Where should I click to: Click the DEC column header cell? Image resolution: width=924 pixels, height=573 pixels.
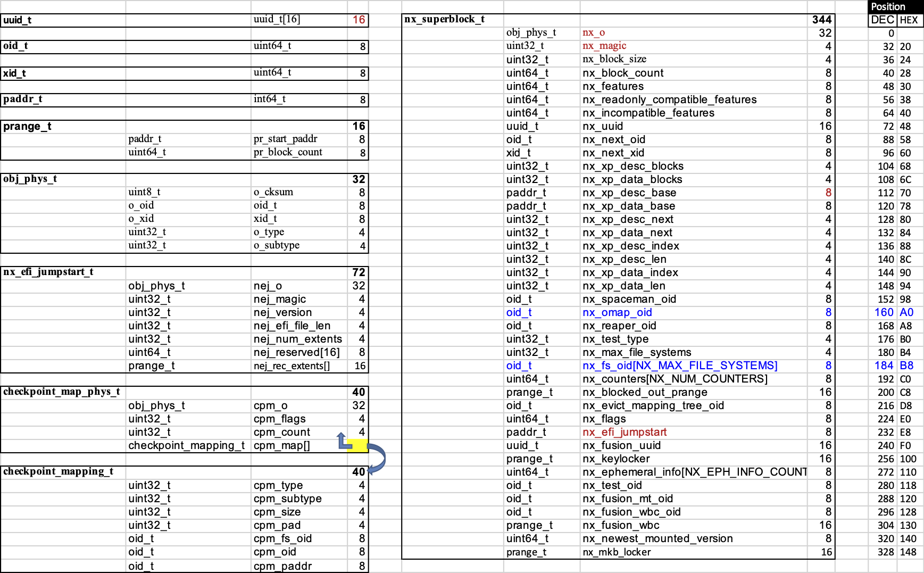coord(883,20)
